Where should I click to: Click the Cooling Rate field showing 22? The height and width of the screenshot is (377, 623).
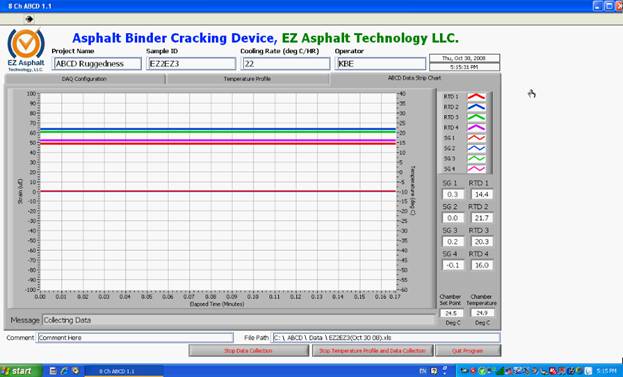click(x=286, y=64)
